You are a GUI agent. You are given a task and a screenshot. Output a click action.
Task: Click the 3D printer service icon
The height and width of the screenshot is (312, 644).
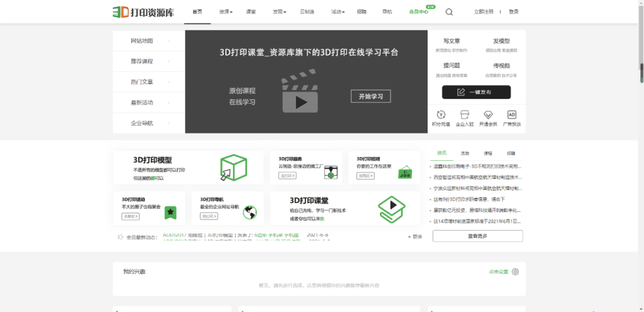point(330,172)
